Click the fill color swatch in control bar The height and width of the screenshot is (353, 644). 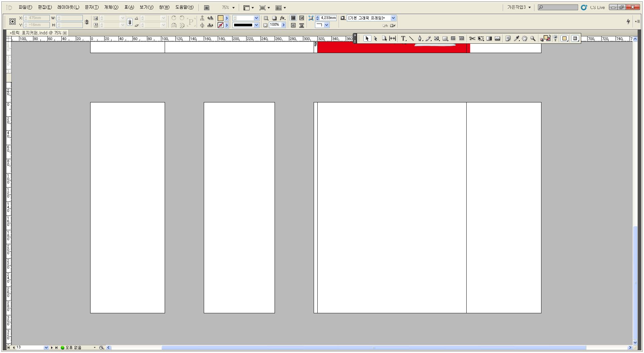pyautogui.click(x=220, y=18)
